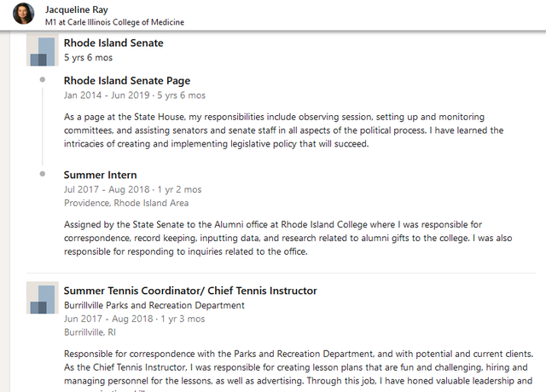Image resolution: width=546 pixels, height=392 pixels.
Task: Select the Providence, Rhode Island Area location
Action: (x=126, y=203)
